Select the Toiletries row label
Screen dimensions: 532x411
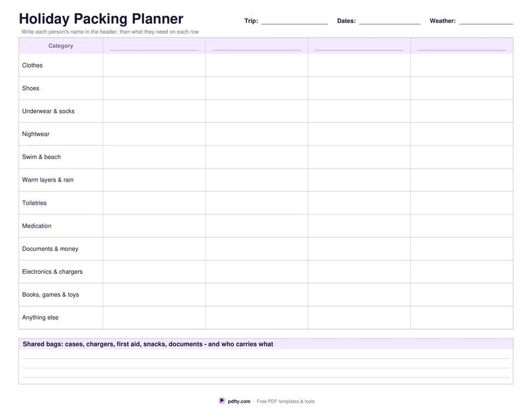[34, 203]
